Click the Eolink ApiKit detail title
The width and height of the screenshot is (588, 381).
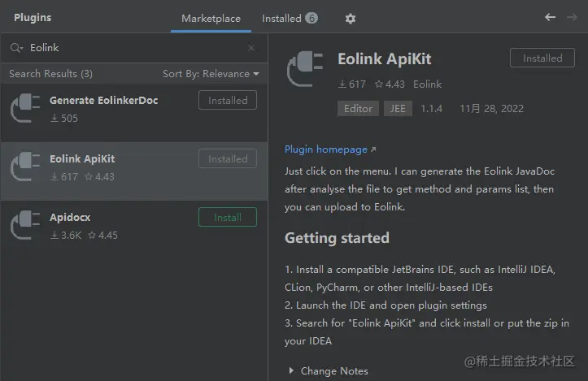(x=385, y=58)
